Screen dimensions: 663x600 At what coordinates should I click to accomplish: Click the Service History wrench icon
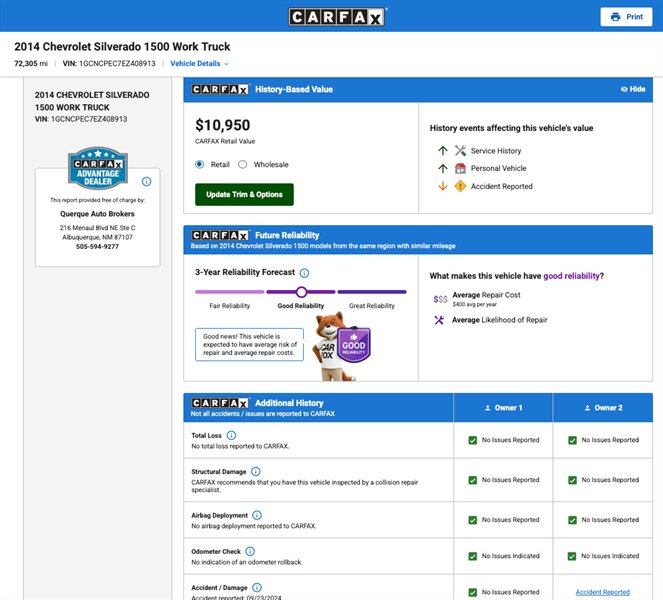tap(460, 151)
